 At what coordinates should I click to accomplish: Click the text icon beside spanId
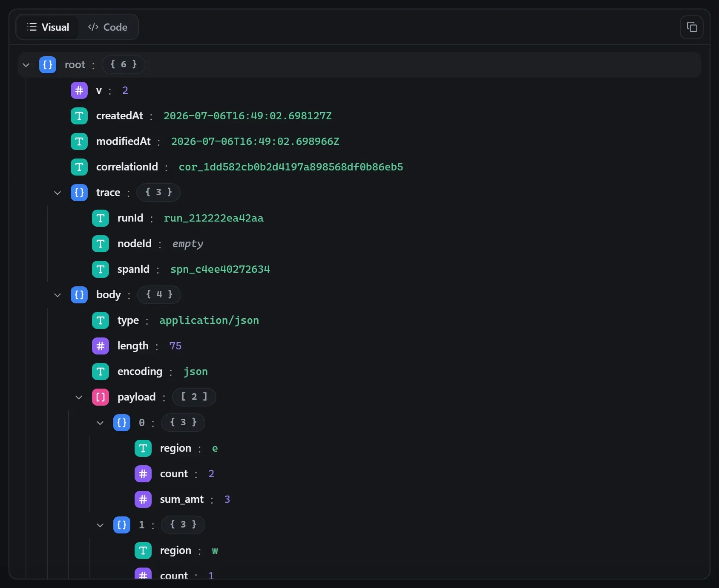[101, 269]
